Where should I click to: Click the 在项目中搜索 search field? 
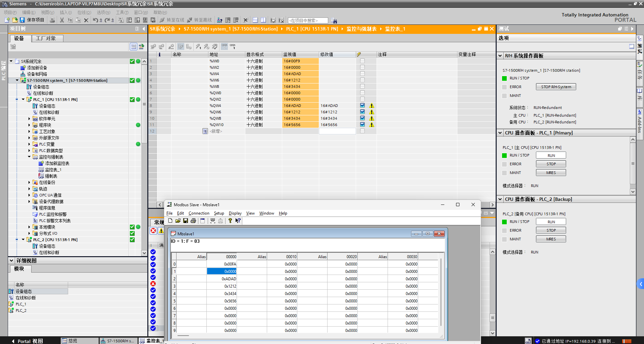point(308,20)
